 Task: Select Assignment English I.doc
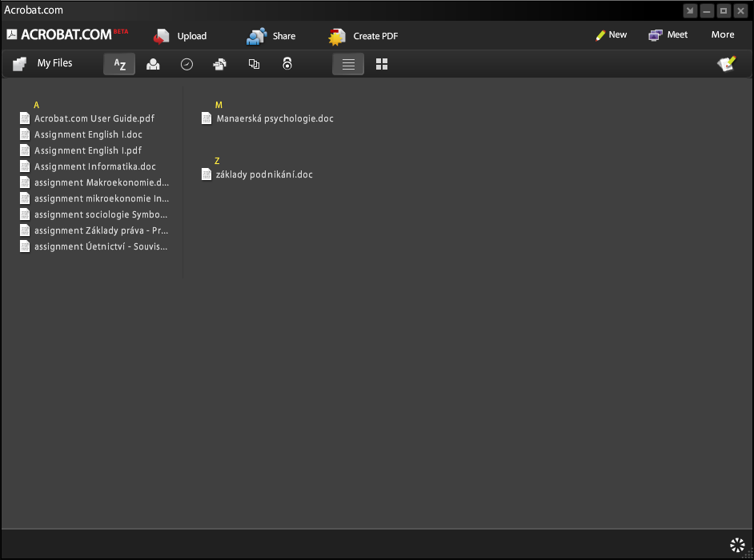[88, 134]
